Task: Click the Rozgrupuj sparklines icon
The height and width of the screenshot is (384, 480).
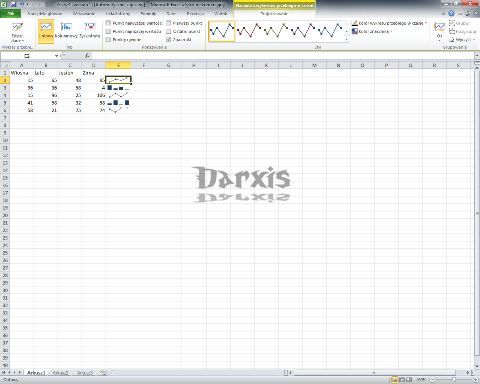Action: [x=452, y=31]
